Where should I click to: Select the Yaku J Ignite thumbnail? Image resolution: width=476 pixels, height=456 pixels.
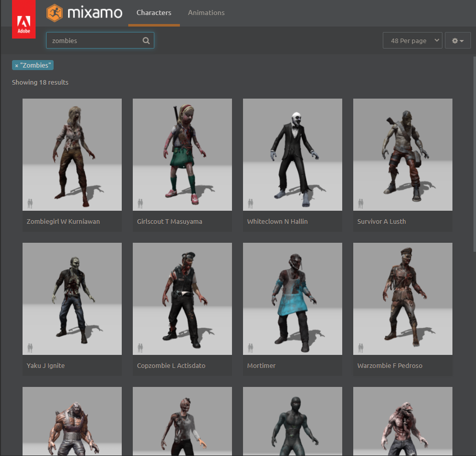72,299
